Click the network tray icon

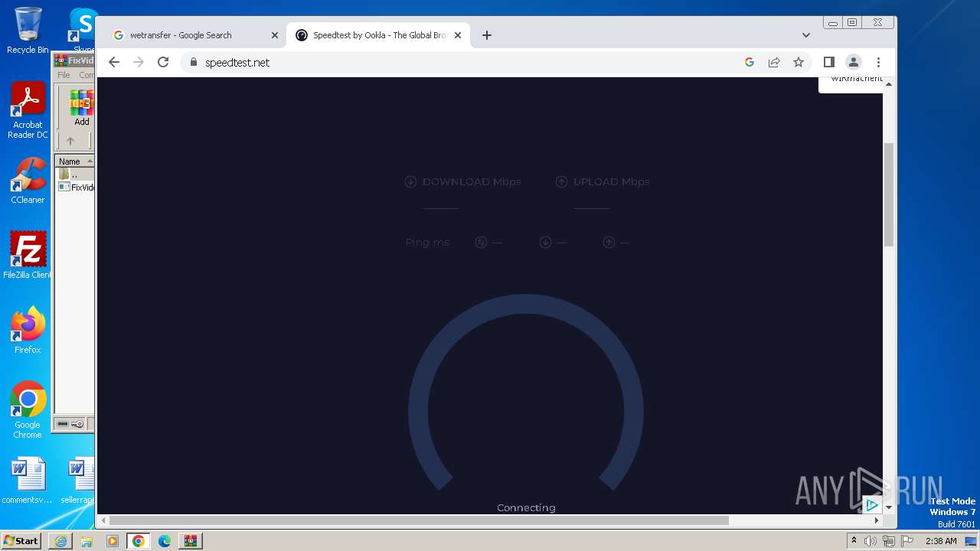click(889, 541)
